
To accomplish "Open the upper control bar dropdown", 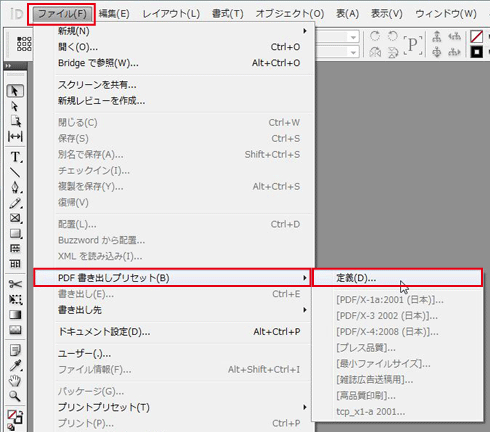I will tap(353, 37).
